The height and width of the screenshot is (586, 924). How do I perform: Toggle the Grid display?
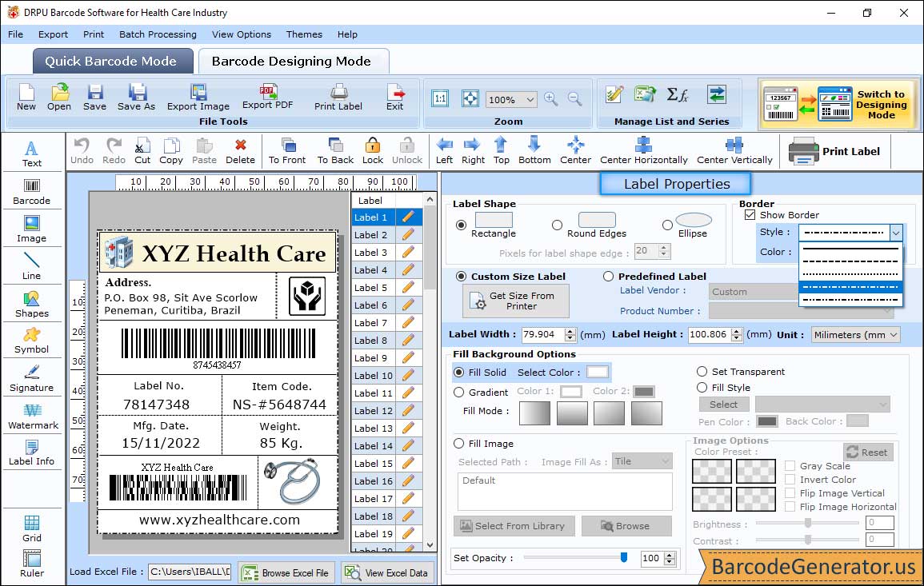[x=32, y=528]
